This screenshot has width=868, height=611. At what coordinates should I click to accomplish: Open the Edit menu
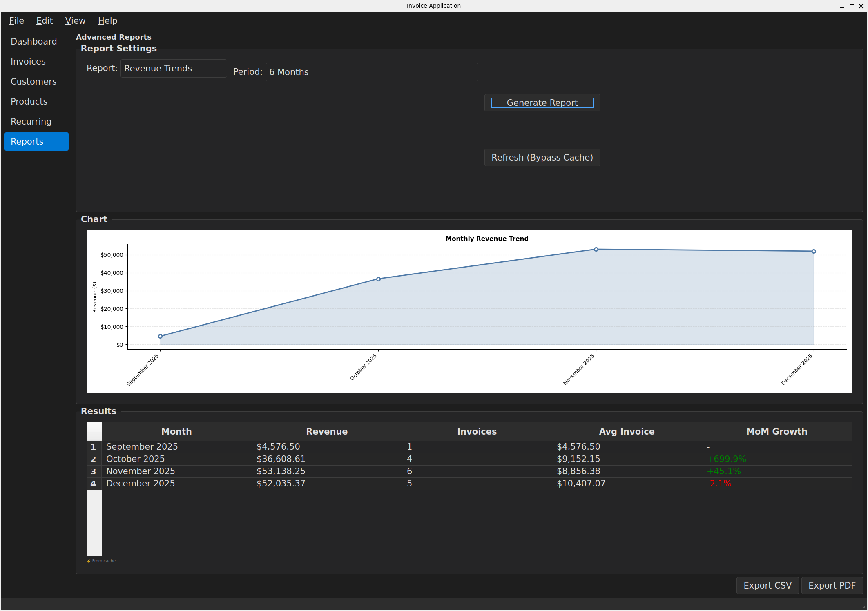pyautogui.click(x=45, y=21)
